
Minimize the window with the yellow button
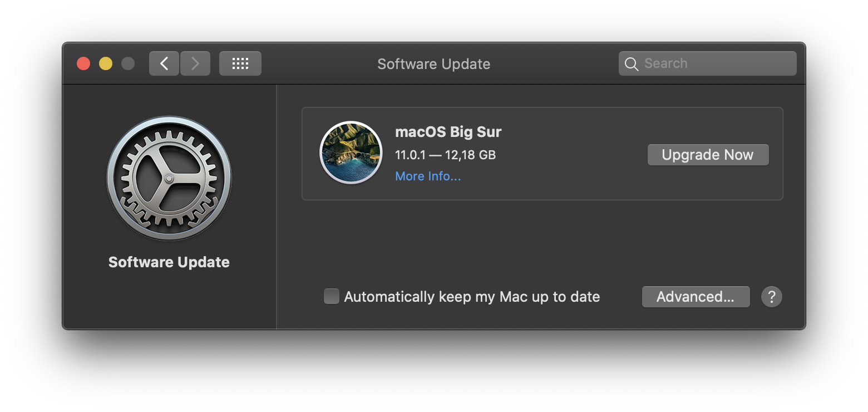pyautogui.click(x=106, y=63)
